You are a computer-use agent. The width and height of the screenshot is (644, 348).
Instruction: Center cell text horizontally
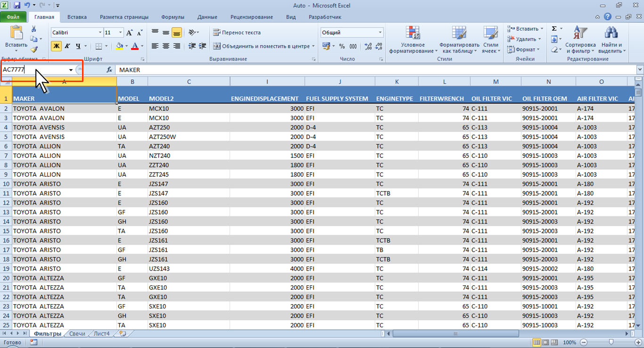point(166,46)
